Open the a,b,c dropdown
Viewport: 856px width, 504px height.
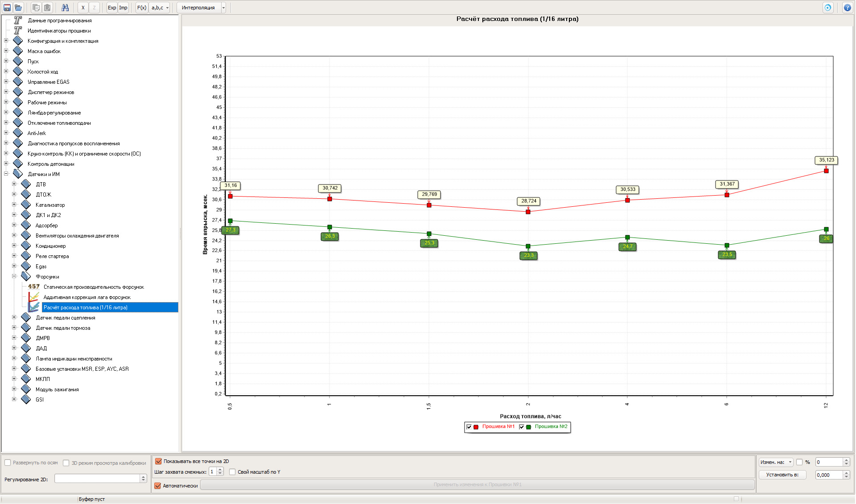pyautogui.click(x=160, y=8)
